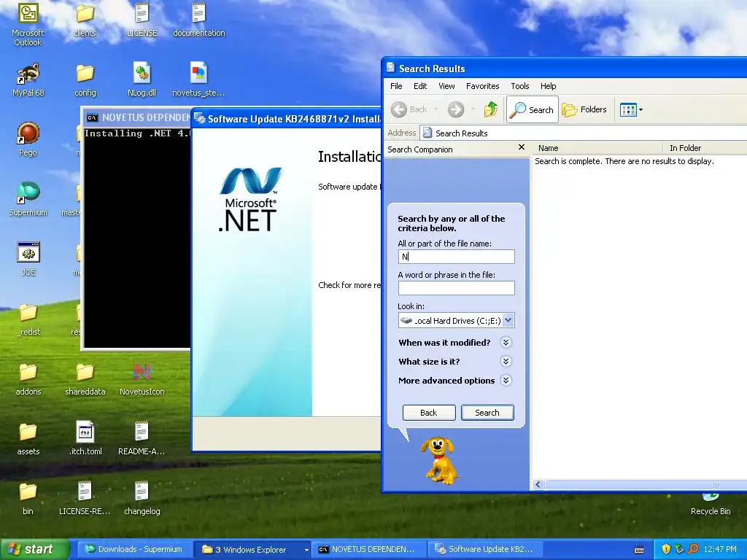
Task: Switch to Downloads - Supermium taskbar item
Action: (x=134, y=550)
